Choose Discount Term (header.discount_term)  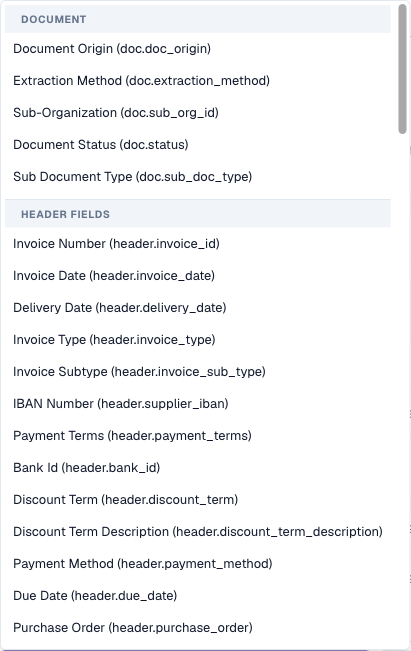tap(198, 499)
